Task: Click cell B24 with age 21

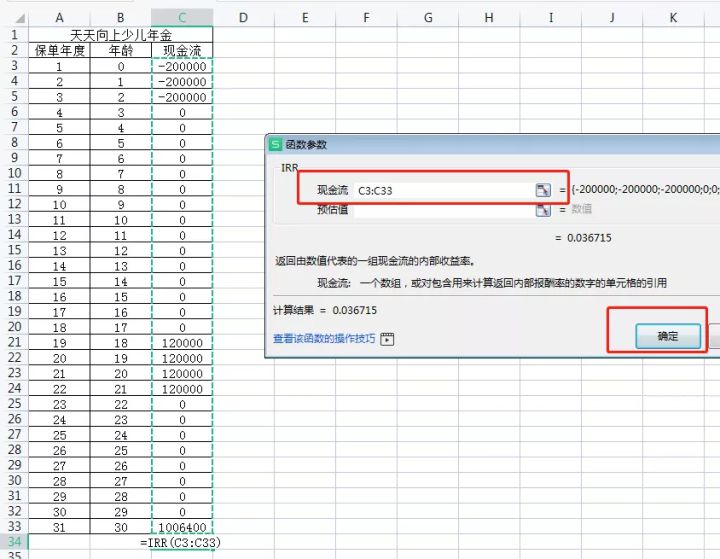Action: pyautogui.click(x=120, y=389)
